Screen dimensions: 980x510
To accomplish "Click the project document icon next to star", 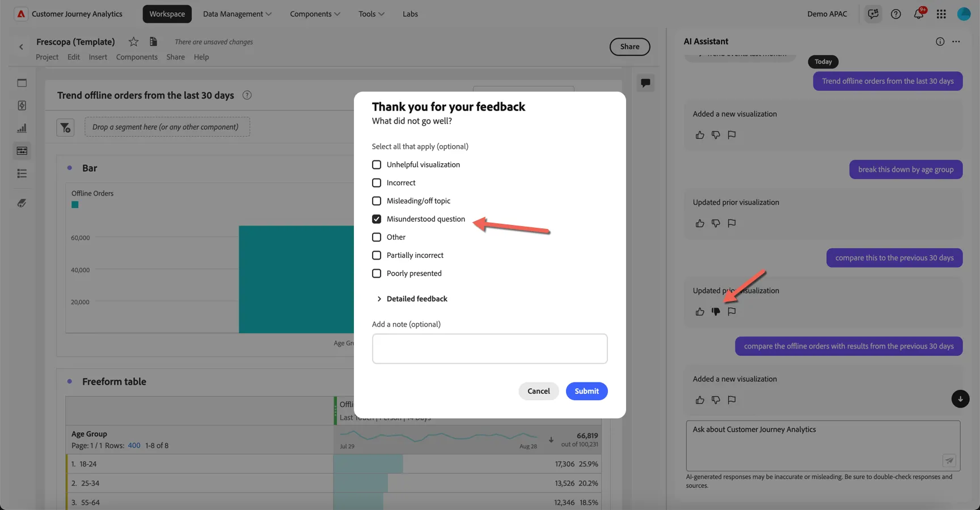I will 153,41.
